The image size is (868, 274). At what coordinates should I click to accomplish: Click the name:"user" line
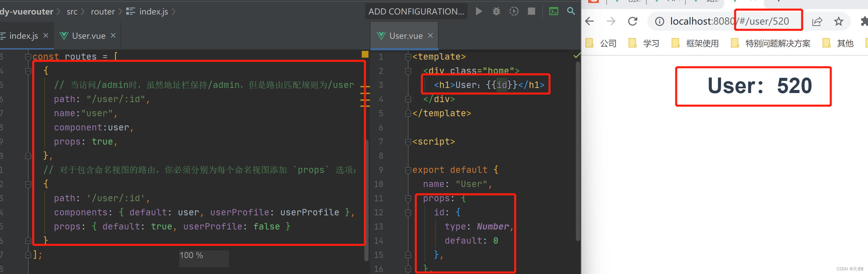(x=86, y=114)
